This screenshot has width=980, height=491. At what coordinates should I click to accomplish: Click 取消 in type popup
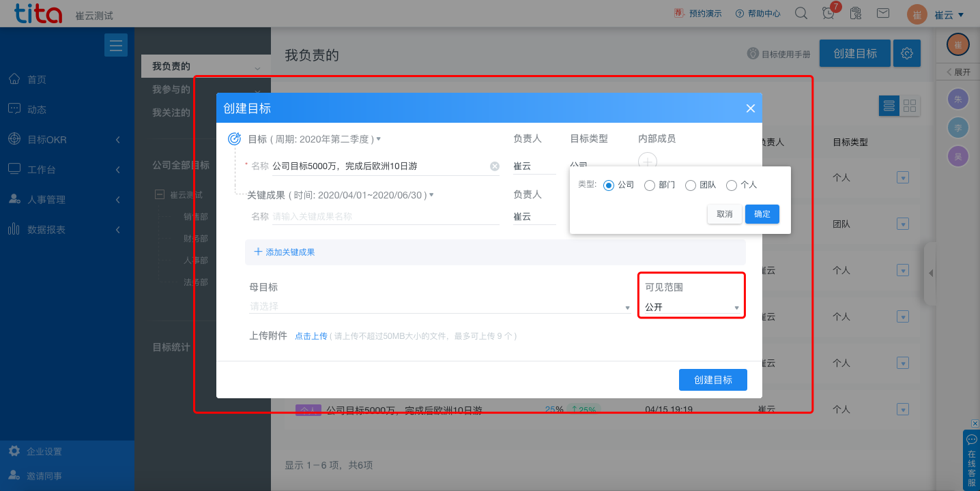(x=725, y=214)
